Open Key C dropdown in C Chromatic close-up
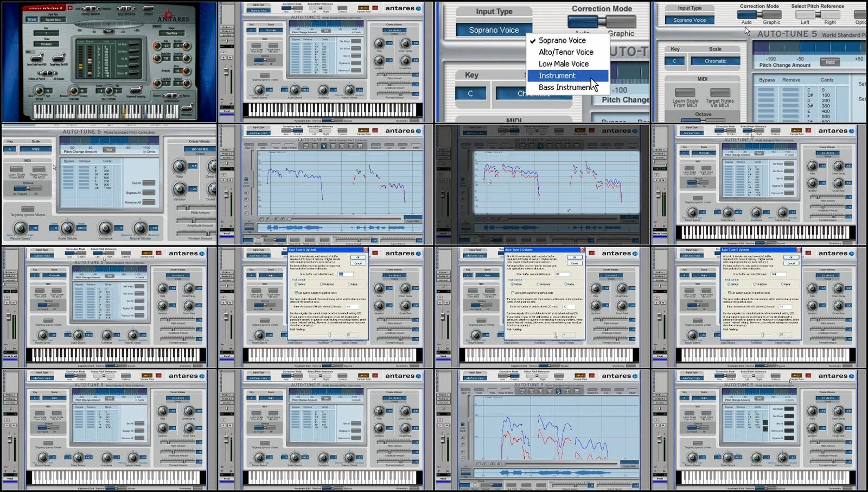The image size is (868, 492). coord(674,61)
